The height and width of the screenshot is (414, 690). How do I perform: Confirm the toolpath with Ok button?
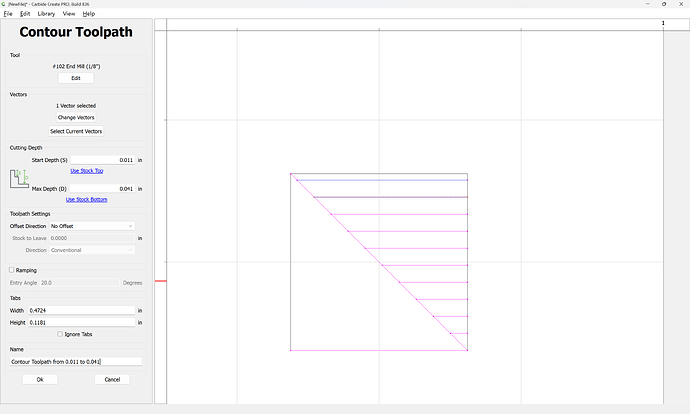click(40, 379)
